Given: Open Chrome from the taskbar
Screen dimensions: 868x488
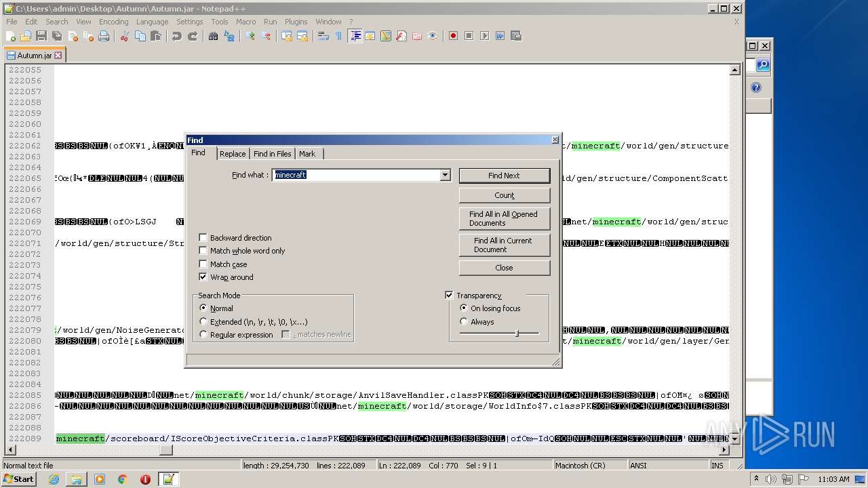Looking at the screenshot, I should coord(123,479).
